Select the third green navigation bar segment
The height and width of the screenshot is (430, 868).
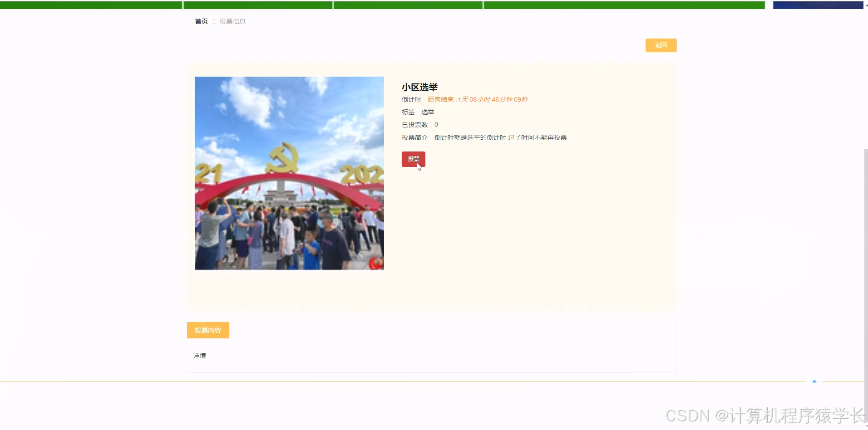click(407, 5)
